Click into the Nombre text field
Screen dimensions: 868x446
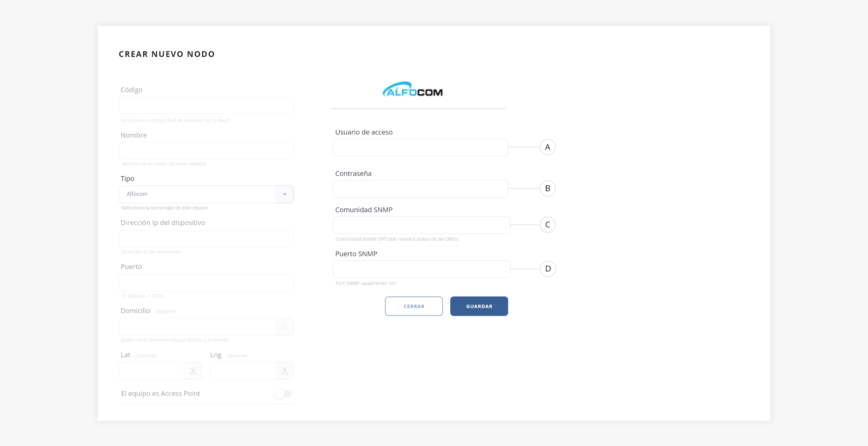pyautogui.click(x=206, y=150)
